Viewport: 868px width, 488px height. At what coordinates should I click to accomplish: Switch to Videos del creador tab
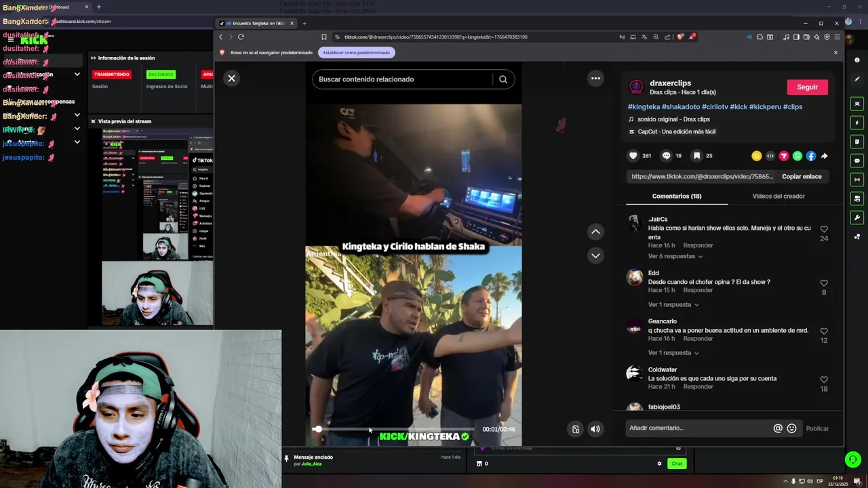point(778,196)
